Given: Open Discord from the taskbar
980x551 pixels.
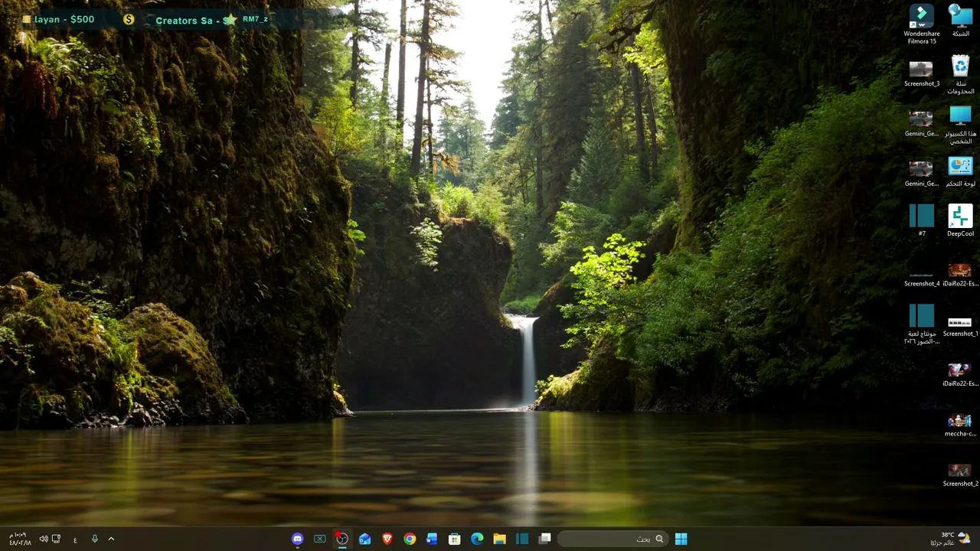Looking at the screenshot, I should click(x=298, y=539).
